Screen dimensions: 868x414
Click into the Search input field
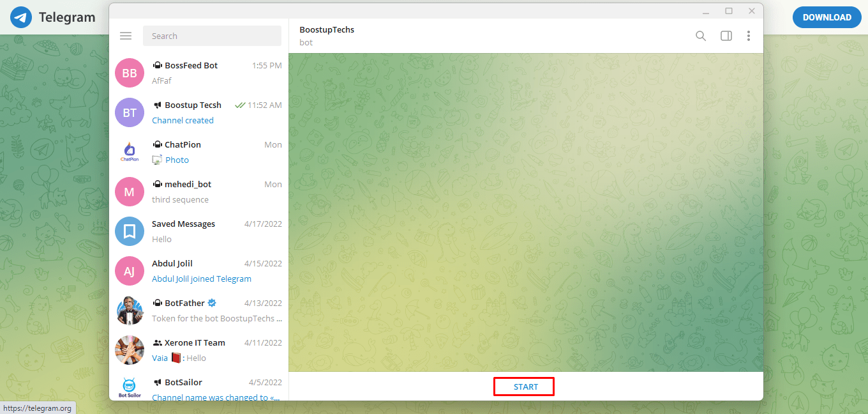point(212,36)
